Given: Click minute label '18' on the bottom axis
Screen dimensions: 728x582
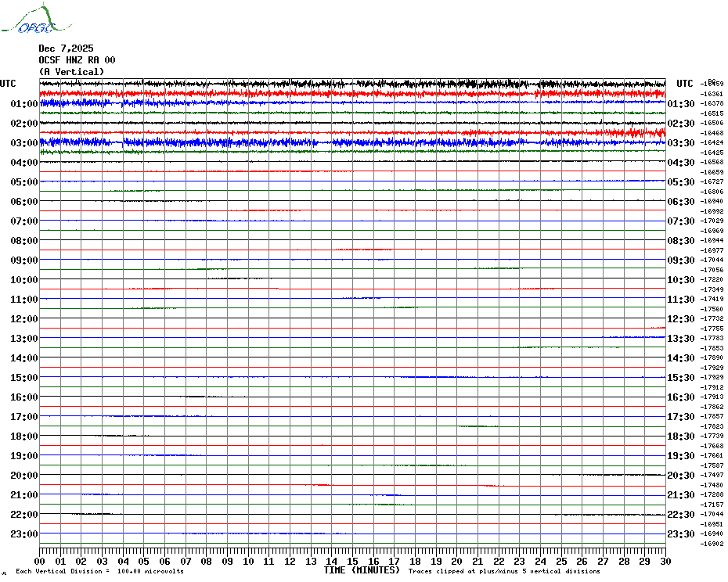Looking at the screenshot, I should point(415,562).
